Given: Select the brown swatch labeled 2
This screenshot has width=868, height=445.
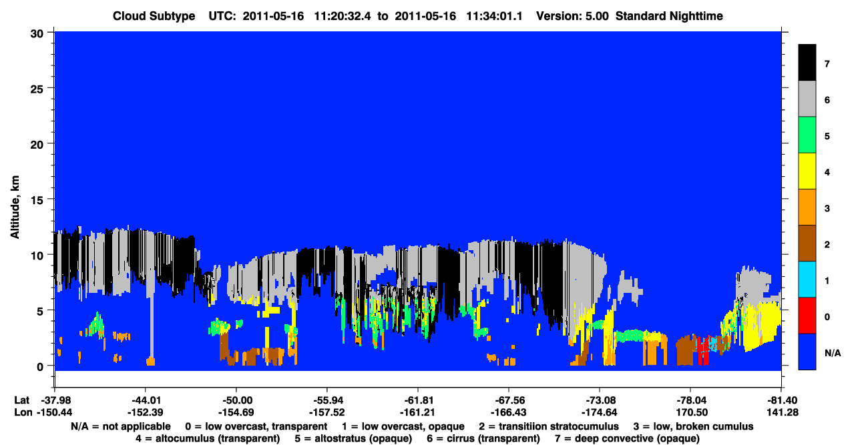Looking at the screenshot, I should 807,244.
